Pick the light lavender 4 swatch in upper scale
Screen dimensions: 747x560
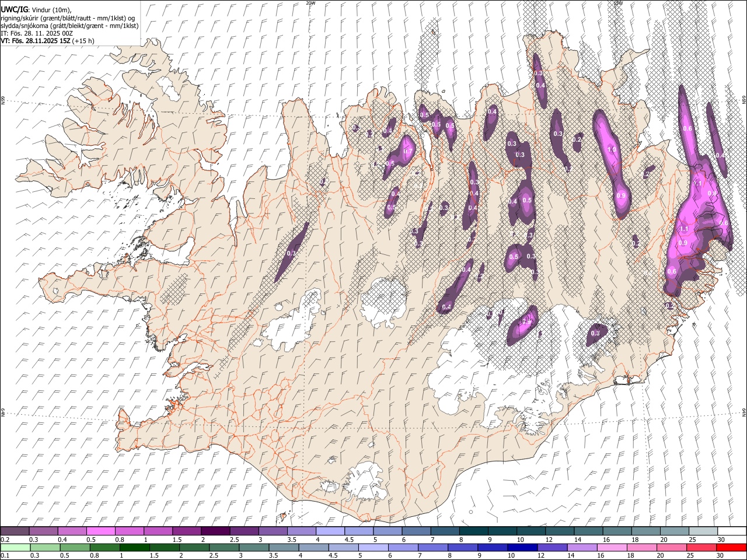(x=330, y=531)
